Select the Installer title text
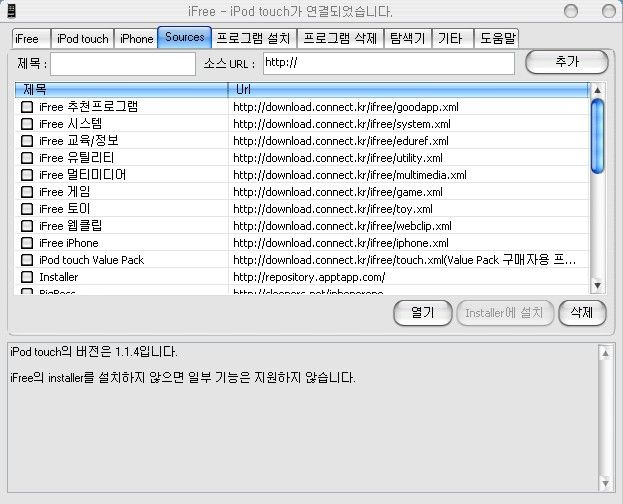This screenshot has height=504, width=623. click(59, 277)
